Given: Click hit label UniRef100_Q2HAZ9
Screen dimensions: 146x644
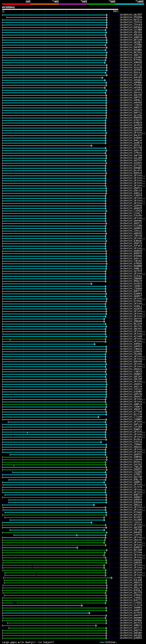Looking at the screenshot, I should [x=131, y=351].
